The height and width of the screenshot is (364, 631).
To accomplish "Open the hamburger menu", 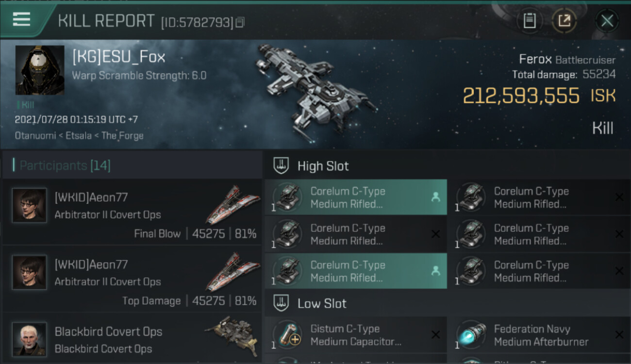I will pyautogui.click(x=21, y=19).
